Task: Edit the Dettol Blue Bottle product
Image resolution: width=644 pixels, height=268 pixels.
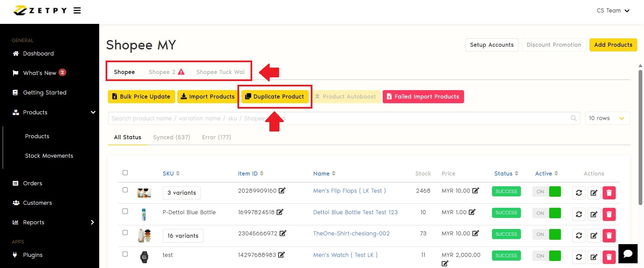Action: tap(594, 214)
